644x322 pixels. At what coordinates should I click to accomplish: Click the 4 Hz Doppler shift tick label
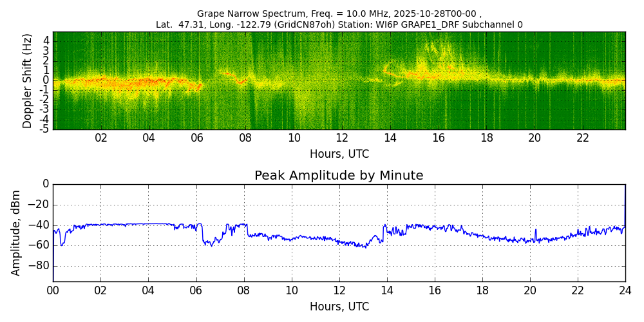46,40
